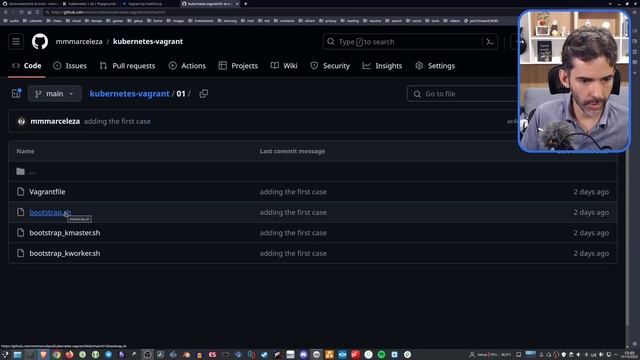Screen dimensions: 640x360
Task: Open the calendar bookmarks folder
Action: [x=33, y=20]
